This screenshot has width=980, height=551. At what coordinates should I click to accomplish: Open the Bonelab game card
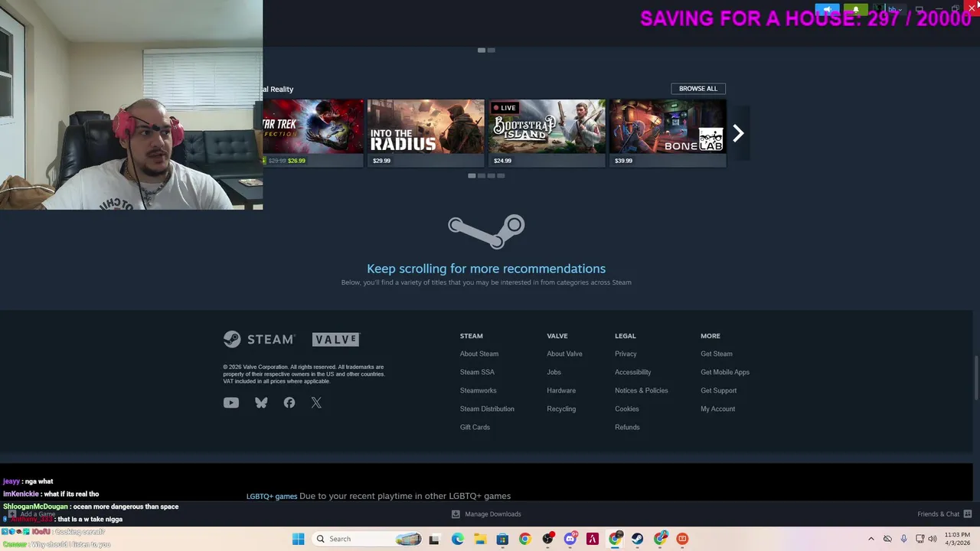click(x=668, y=133)
